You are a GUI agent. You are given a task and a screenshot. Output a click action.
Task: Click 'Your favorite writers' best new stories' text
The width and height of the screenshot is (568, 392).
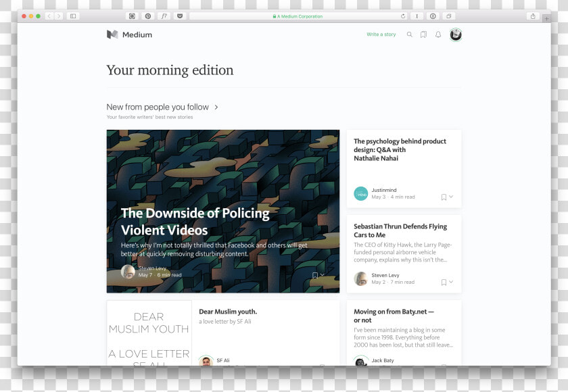point(149,117)
